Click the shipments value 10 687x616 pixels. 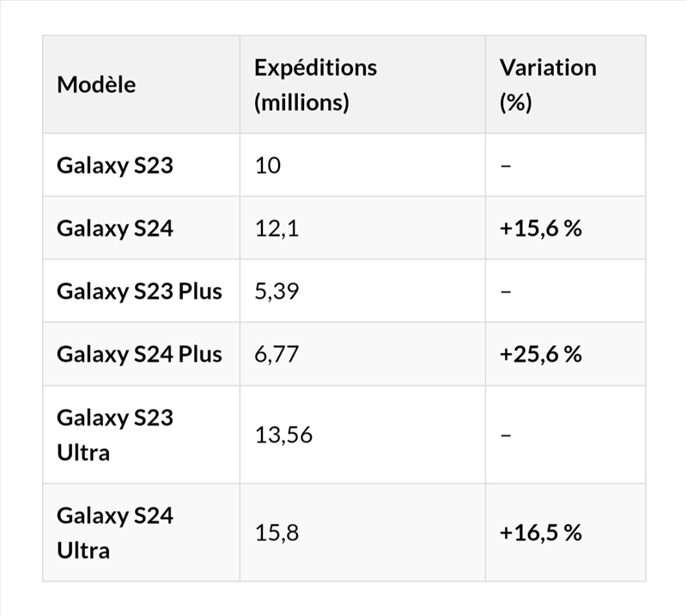point(268,165)
